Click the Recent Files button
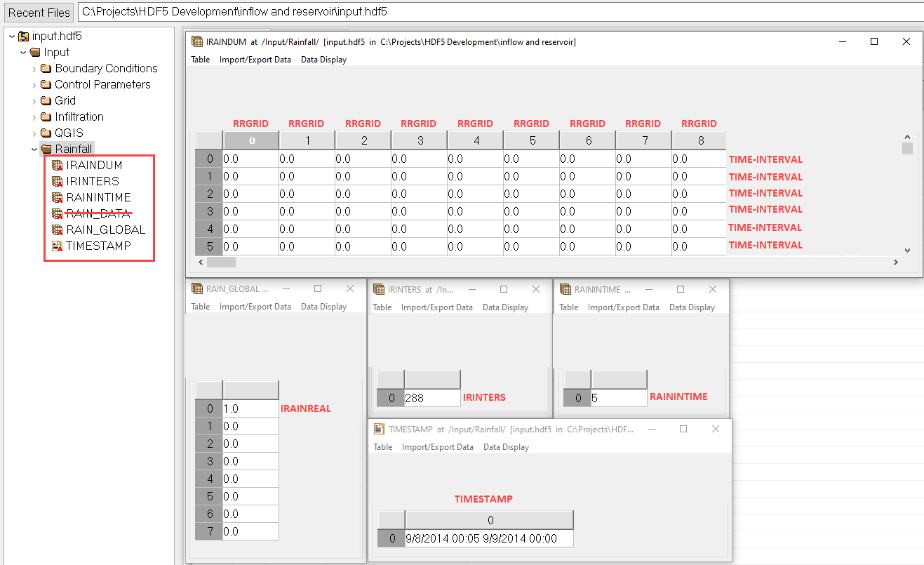Viewport: 924px width, 565px height. click(x=39, y=13)
